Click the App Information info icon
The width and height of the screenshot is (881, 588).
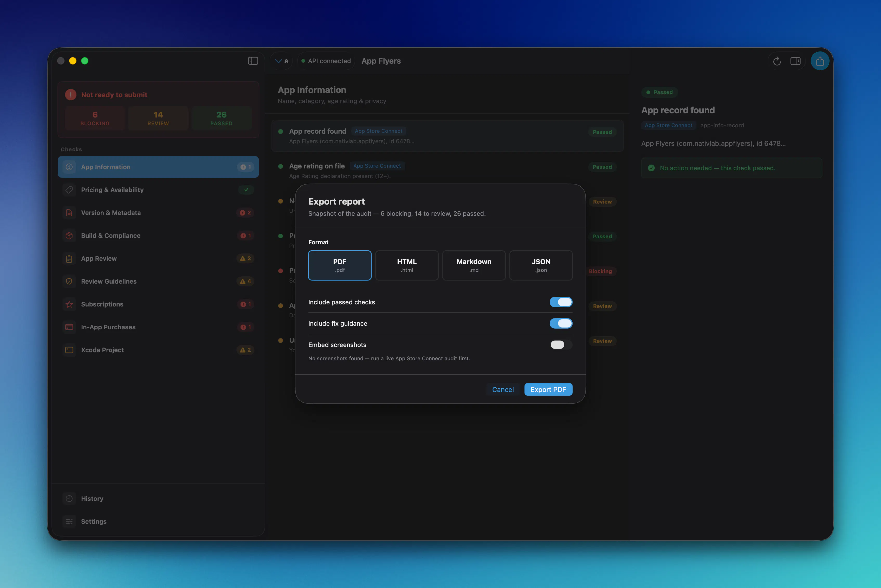coord(69,167)
